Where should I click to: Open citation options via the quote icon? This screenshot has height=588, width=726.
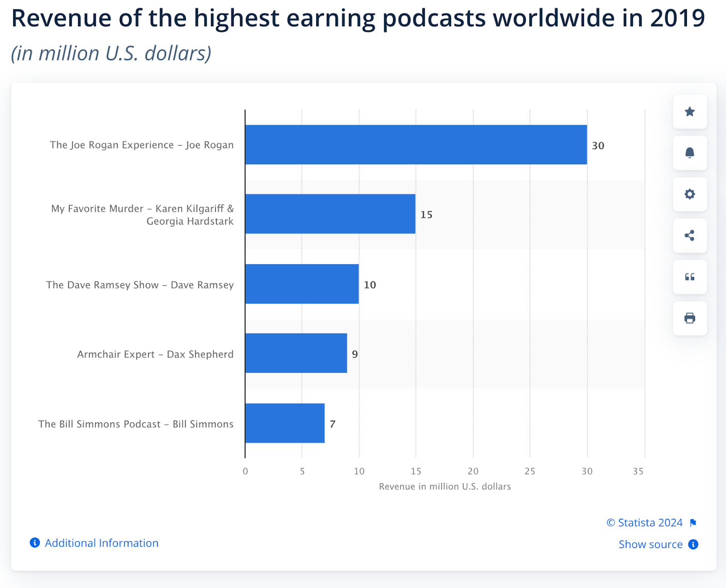[690, 277]
